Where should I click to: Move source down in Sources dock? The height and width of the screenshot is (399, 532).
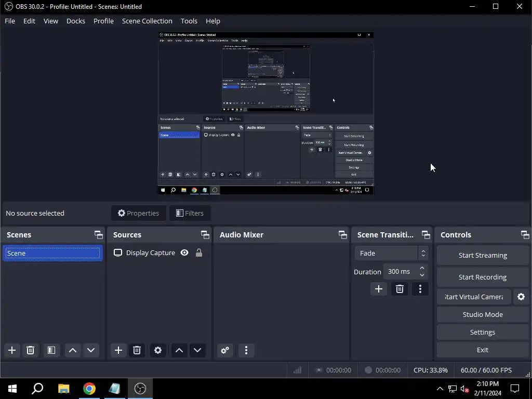(197, 350)
